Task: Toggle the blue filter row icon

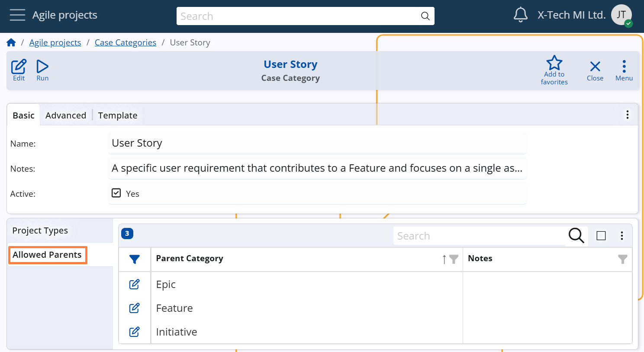Action: pyautogui.click(x=135, y=259)
